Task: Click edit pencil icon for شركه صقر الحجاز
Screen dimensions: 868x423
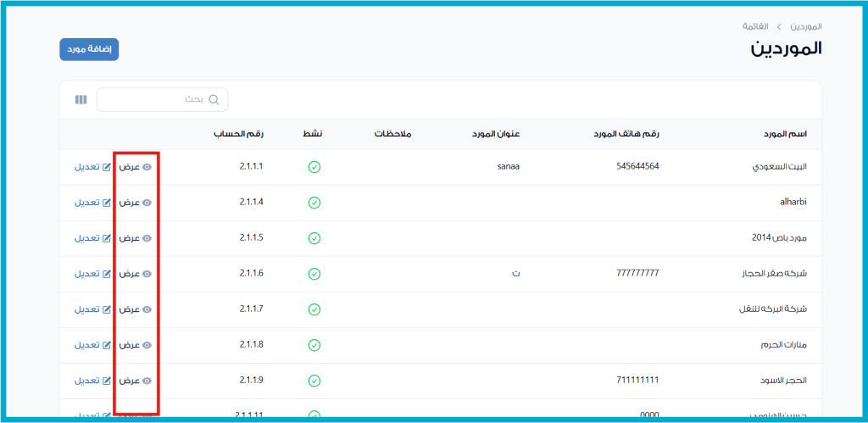Action: 107,274
